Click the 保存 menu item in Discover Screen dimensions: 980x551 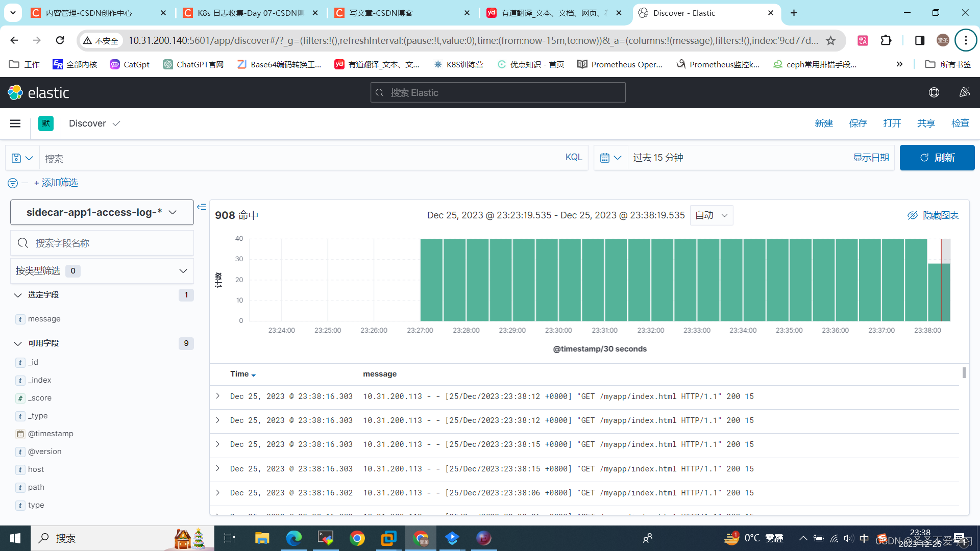tap(858, 123)
